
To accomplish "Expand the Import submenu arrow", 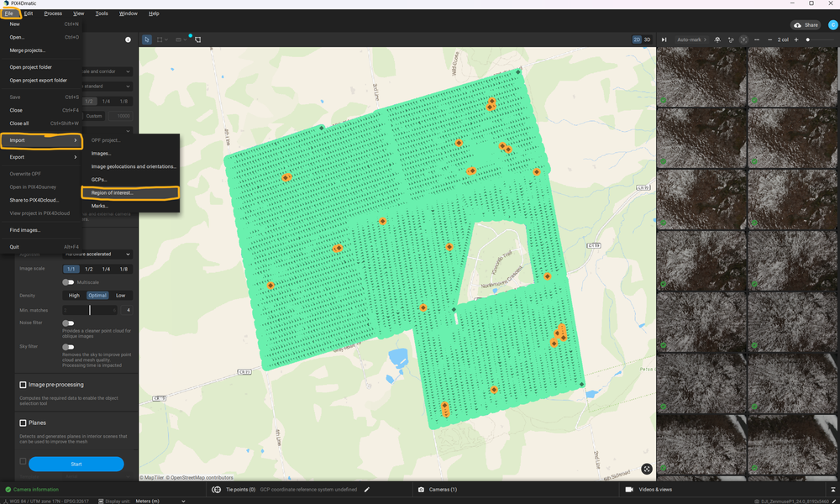I will (76, 140).
